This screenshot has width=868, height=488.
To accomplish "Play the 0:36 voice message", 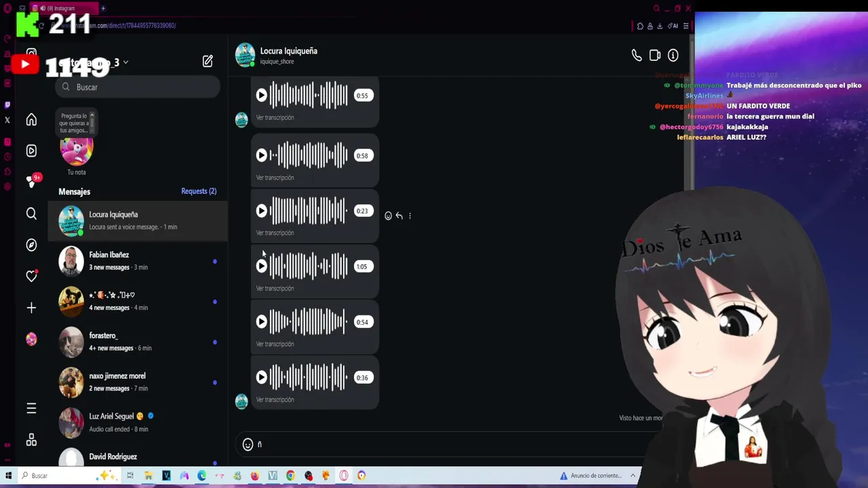I will [262, 378].
